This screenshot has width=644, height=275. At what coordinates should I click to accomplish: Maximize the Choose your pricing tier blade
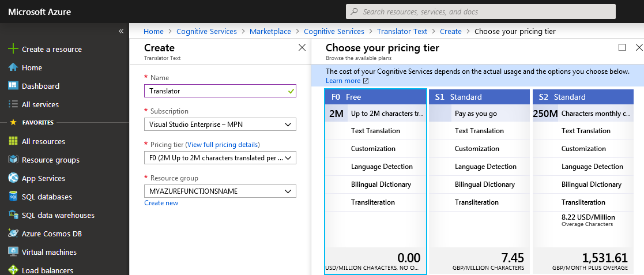(x=622, y=47)
